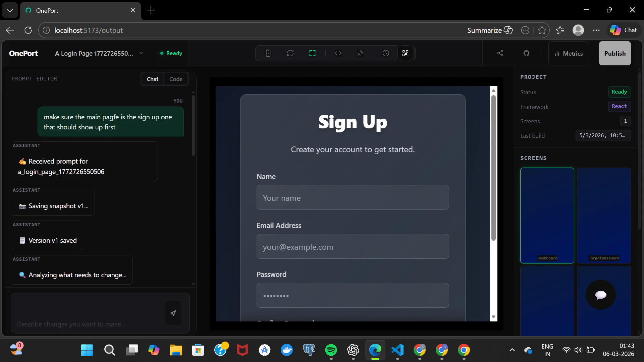Image resolution: width=644 pixels, height=362 pixels.
Task: Open the code view brackets icon
Action: [338, 53]
